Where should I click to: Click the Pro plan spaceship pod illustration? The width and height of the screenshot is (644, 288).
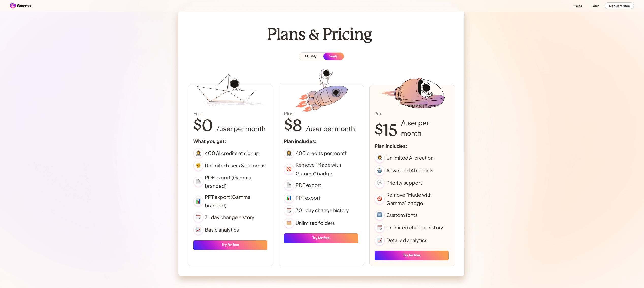[419, 93]
